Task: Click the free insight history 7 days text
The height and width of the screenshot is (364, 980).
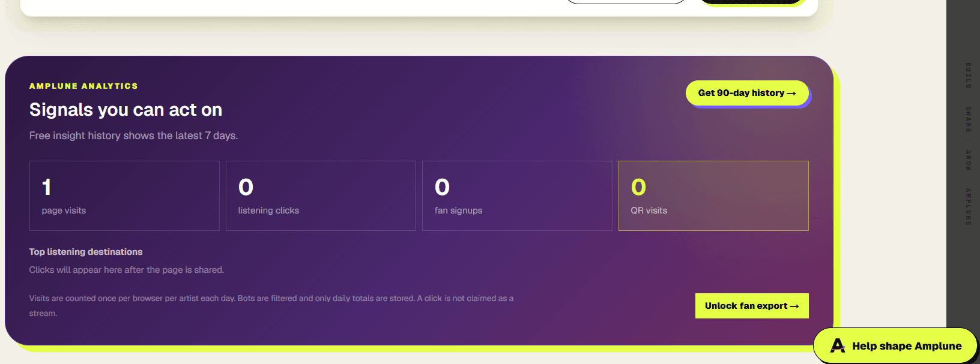Action: pyautogui.click(x=133, y=136)
